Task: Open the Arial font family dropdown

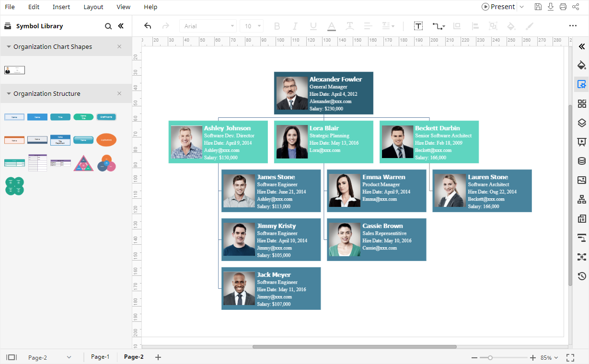Action: (x=208, y=26)
